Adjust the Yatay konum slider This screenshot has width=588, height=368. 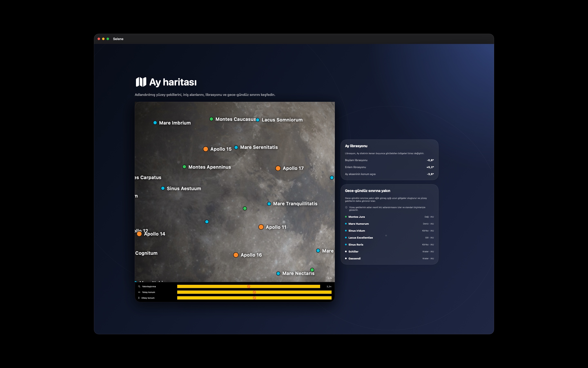(x=254, y=292)
